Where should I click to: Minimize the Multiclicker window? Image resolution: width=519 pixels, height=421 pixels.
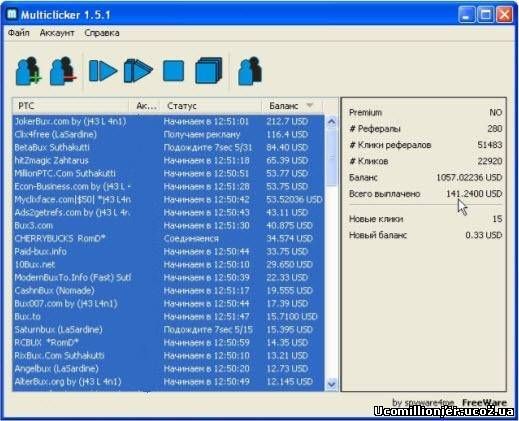[x=467, y=14]
